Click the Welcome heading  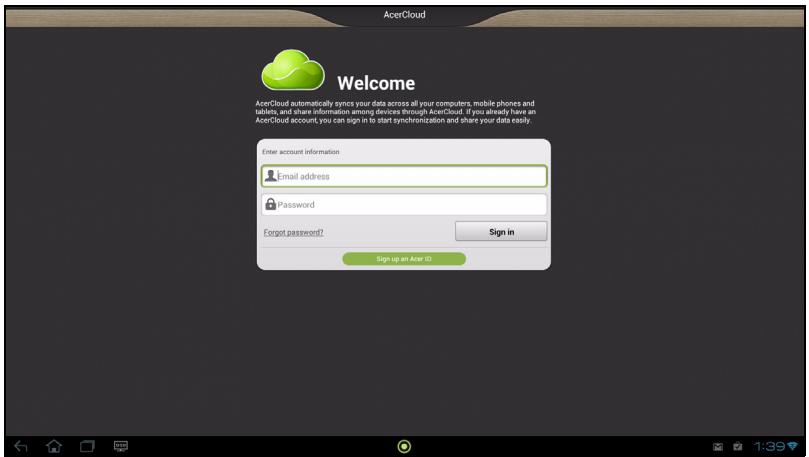[376, 83]
